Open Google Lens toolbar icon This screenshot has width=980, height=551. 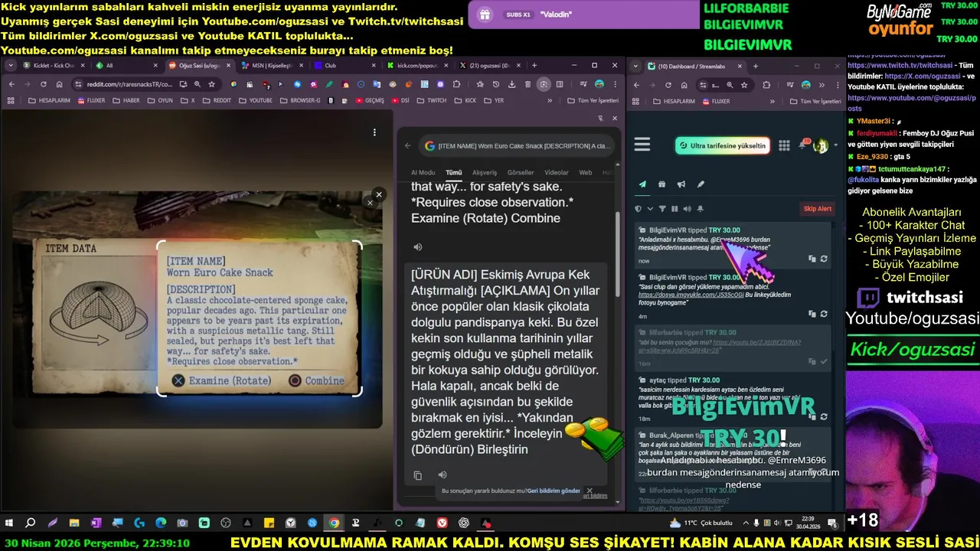(x=544, y=84)
